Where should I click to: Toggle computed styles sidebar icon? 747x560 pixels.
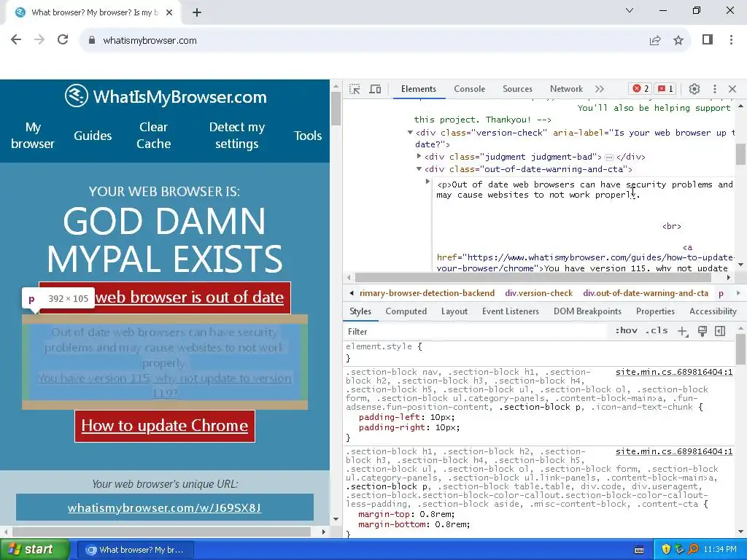coord(720,332)
